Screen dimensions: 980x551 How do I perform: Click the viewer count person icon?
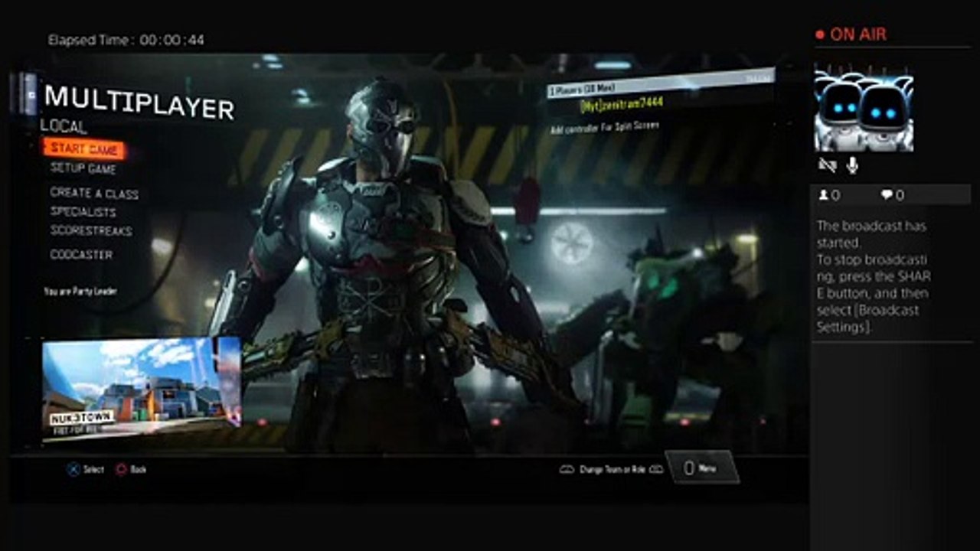(824, 195)
